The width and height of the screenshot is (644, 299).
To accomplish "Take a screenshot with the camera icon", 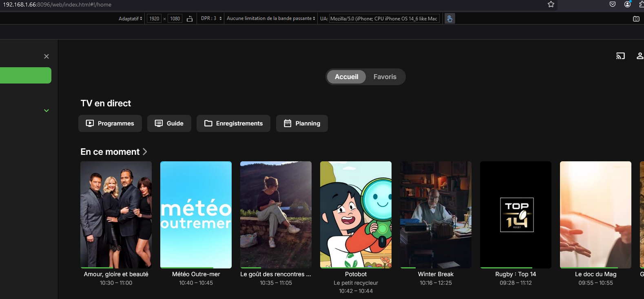I will (x=636, y=19).
